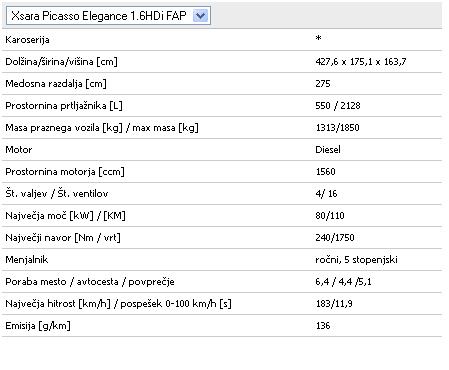The height and width of the screenshot is (370, 449).
Task: Select the Največji navor [Nm / vrt] label
Action: click(x=63, y=238)
